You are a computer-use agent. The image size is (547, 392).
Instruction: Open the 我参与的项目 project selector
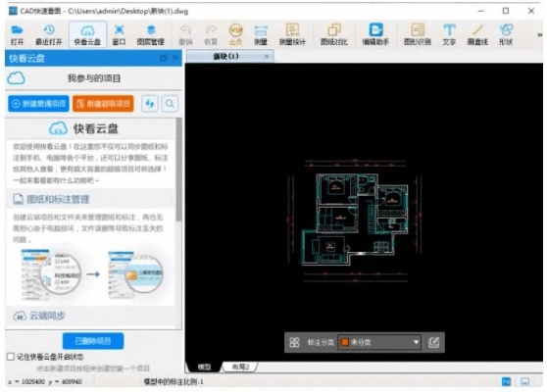pos(94,78)
